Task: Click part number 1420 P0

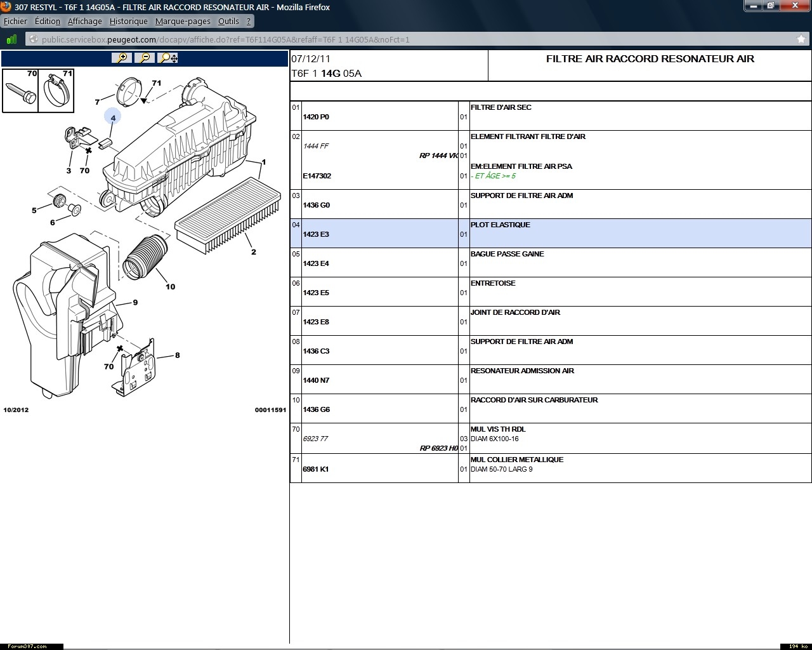Action: tap(316, 117)
